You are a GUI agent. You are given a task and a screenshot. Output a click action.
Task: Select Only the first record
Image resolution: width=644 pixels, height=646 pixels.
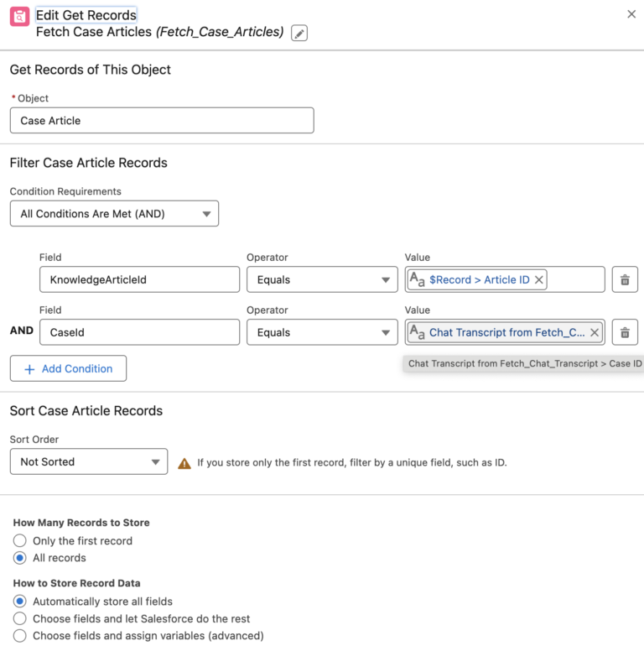click(x=20, y=540)
